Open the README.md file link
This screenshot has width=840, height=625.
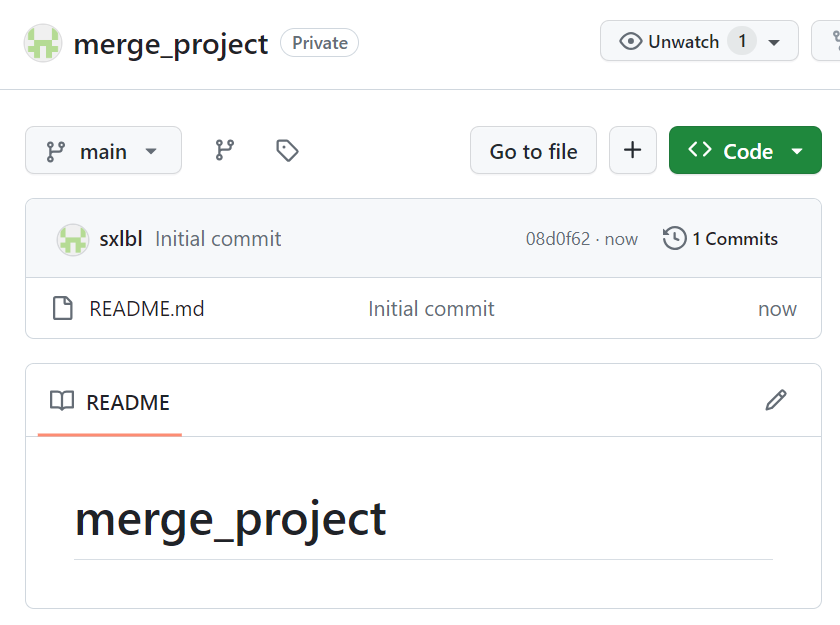146,308
